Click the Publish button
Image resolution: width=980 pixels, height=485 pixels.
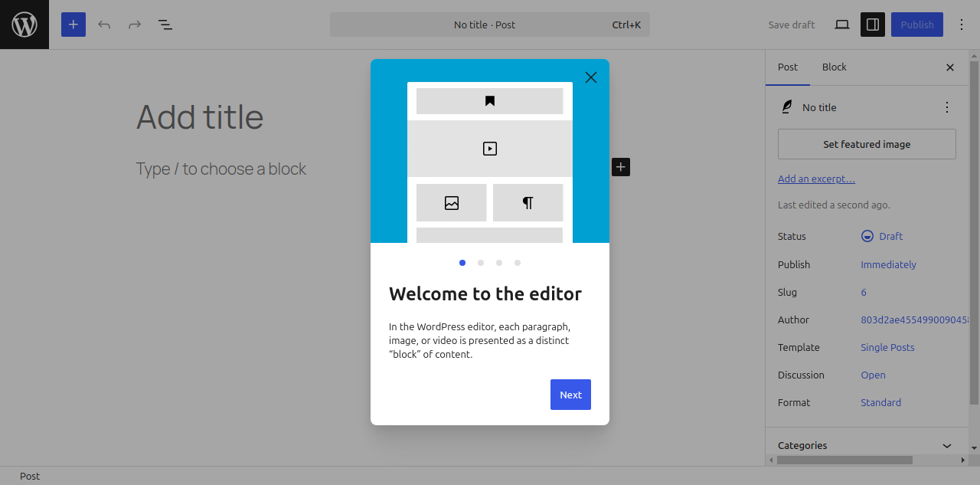point(917,25)
